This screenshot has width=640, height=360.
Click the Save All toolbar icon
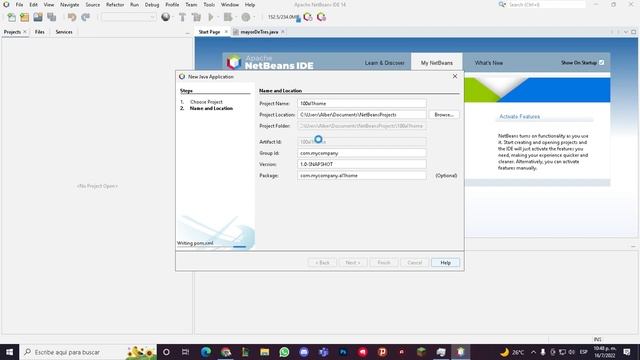51,17
